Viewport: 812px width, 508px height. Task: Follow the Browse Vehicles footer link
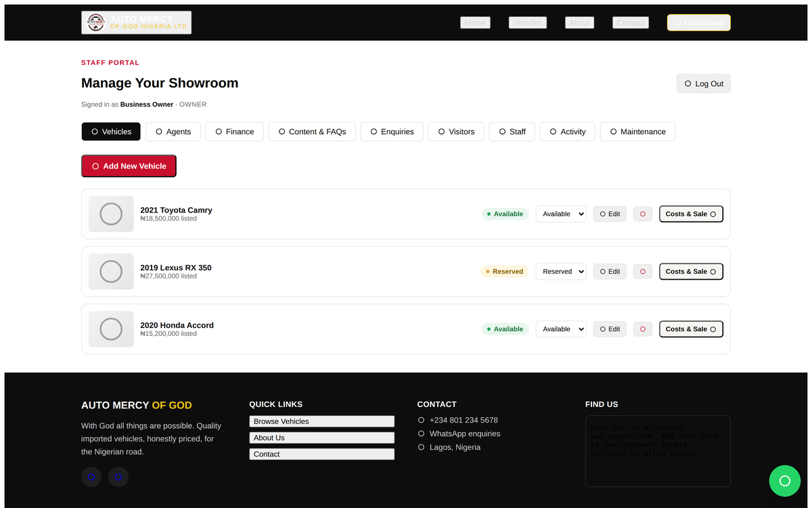click(x=322, y=421)
